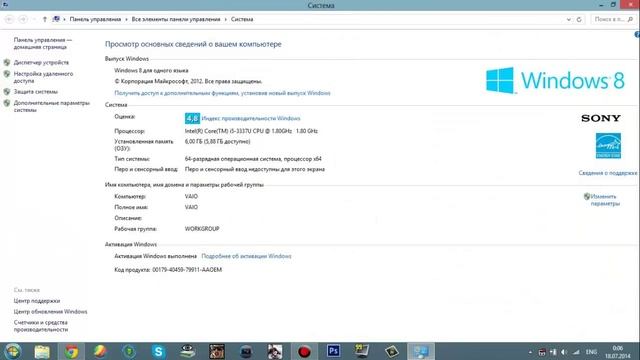Open the Start button on taskbar
640x360 pixels.
[x=12, y=351]
